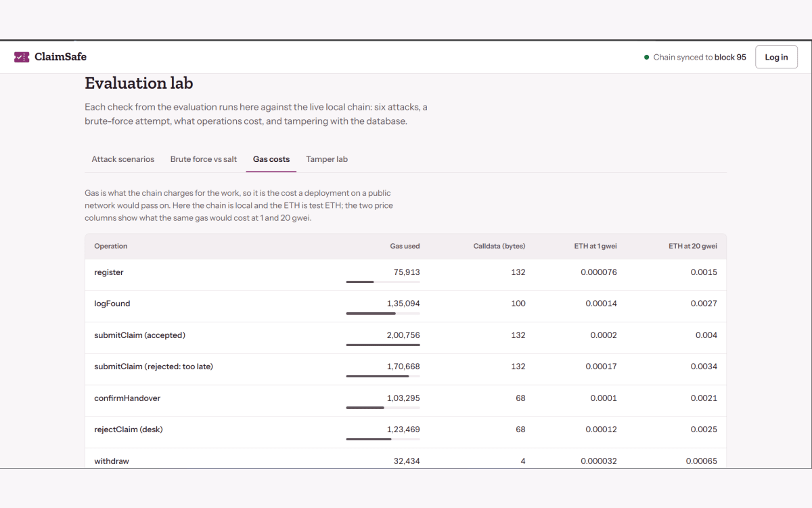Screen dimensions: 812x508
Task: Click the 0.0027 ETH cell
Action: 704,303
